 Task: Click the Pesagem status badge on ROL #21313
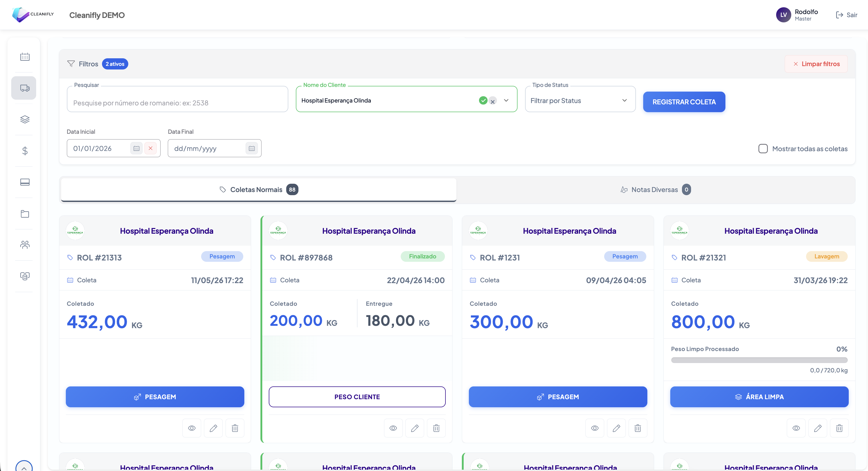click(222, 256)
